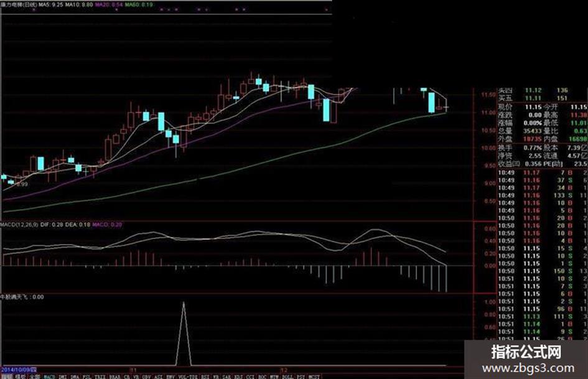The image size is (588, 379).
Task: Click the MA10 value label
Action: [79, 4]
